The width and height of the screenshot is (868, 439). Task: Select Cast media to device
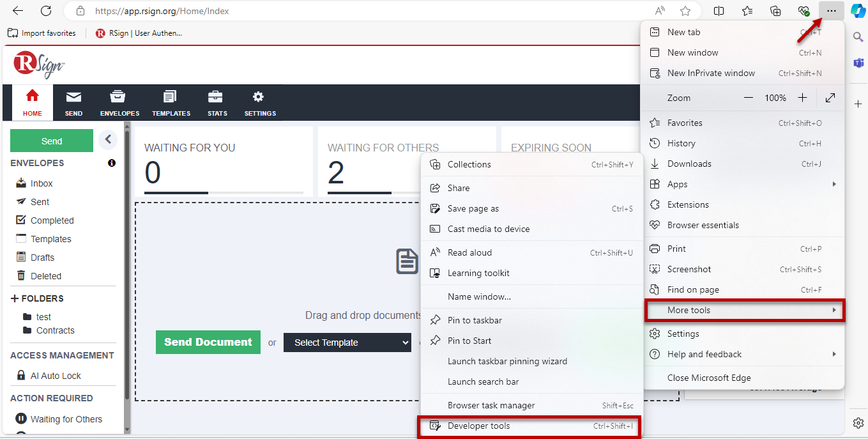pos(532,229)
